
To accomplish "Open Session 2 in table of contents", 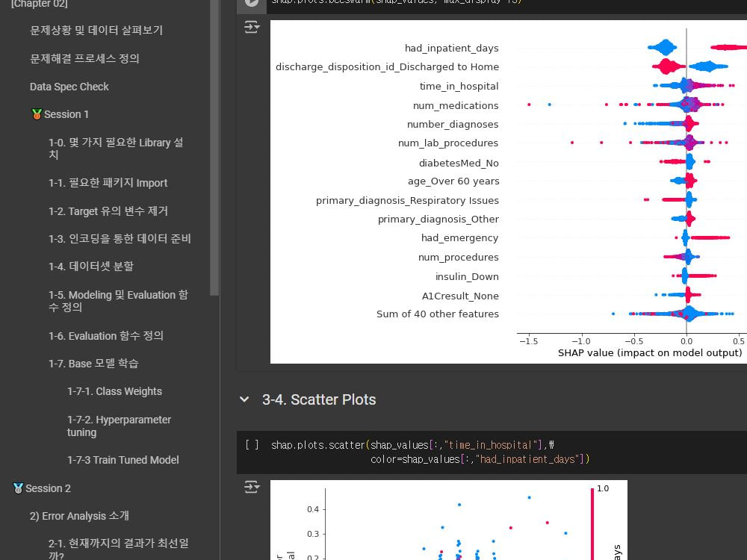I will [42, 488].
